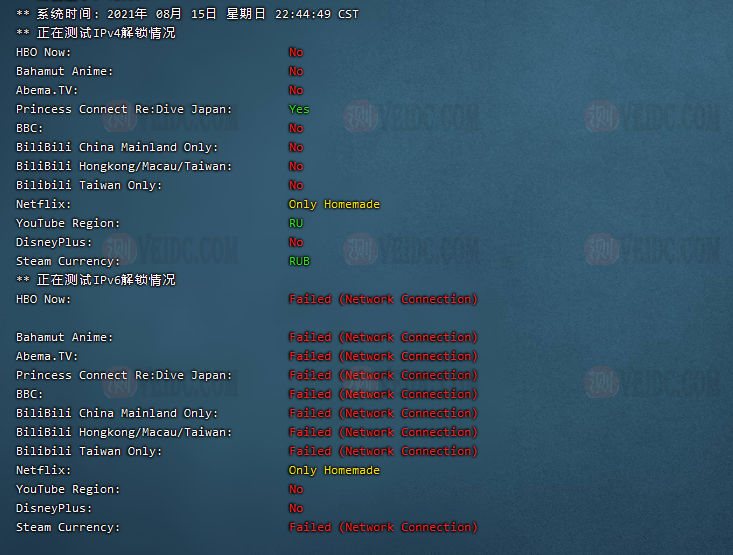Click the IPv6 HBO Now "Failed (Network Connection)" result
Viewport: 733px width, 555px height.
point(383,299)
